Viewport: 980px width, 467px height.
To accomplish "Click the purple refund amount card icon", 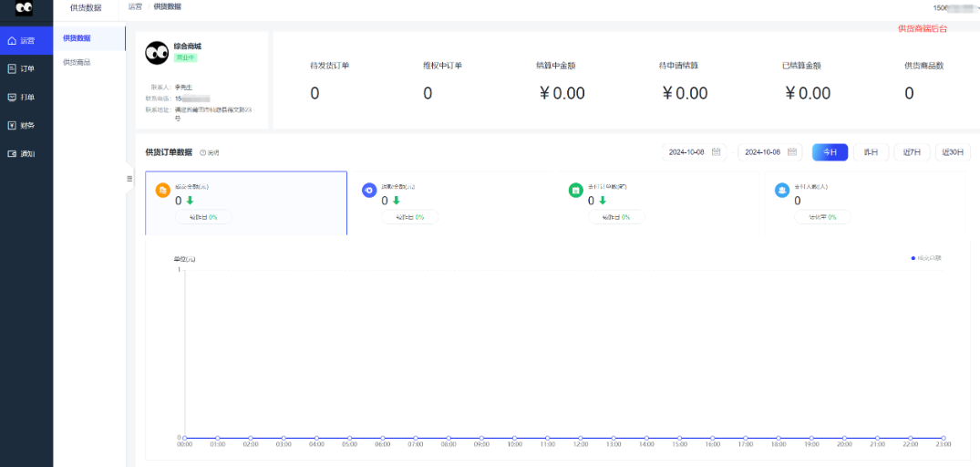I will click(x=368, y=190).
